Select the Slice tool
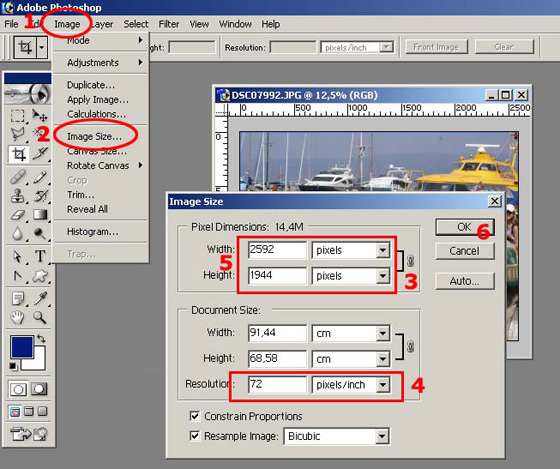The height and width of the screenshot is (469, 560). pos(40,154)
